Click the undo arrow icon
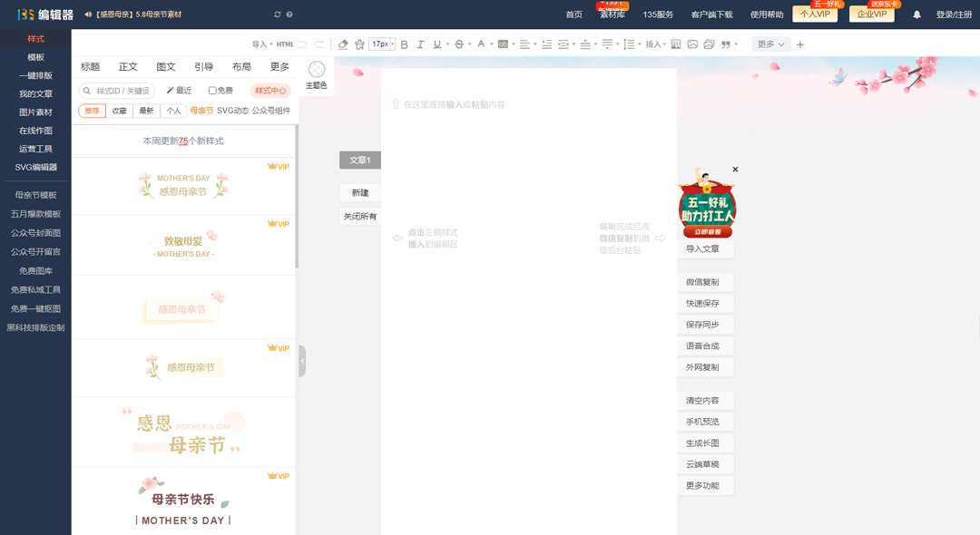 [302, 44]
